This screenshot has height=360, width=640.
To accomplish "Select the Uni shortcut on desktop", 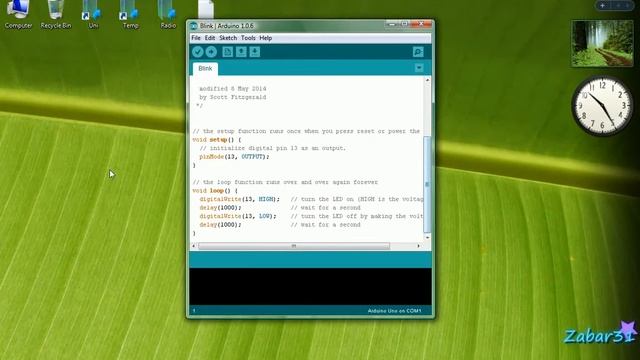I will coord(93,15).
